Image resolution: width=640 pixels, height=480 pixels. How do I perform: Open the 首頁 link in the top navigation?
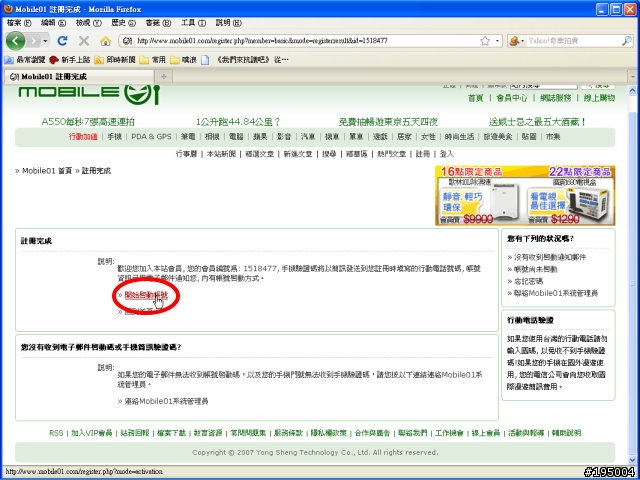click(476, 98)
